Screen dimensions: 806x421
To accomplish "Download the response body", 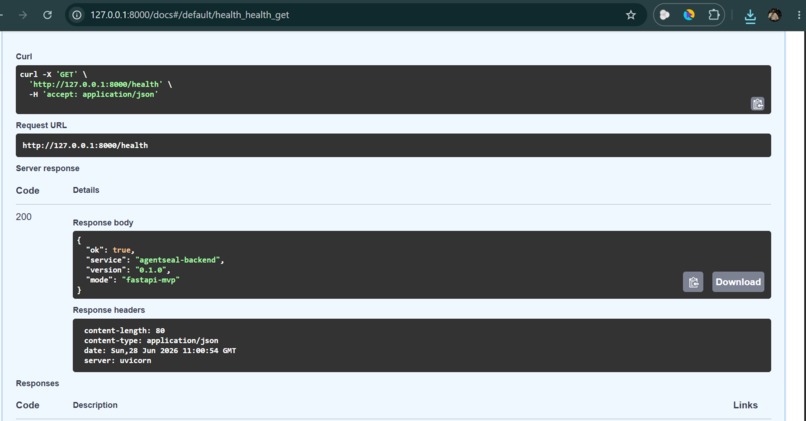I will (x=738, y=282).
